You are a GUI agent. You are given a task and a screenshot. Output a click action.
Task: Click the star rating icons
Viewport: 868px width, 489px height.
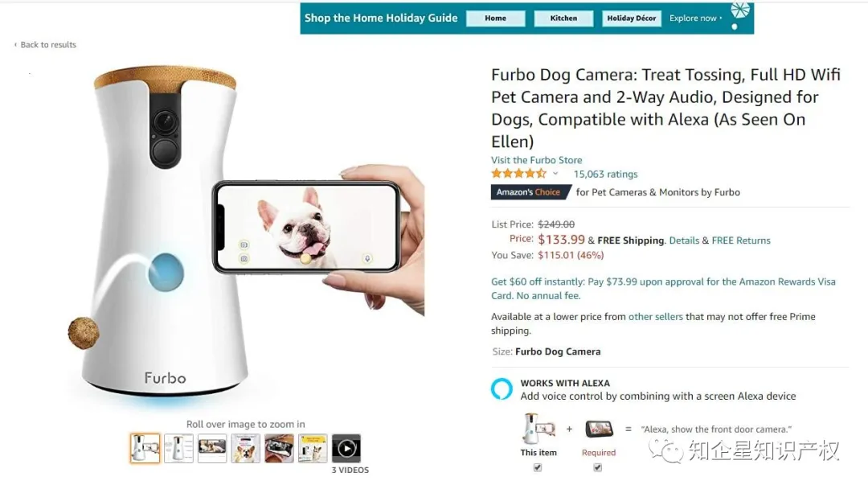tap(518, 174)
